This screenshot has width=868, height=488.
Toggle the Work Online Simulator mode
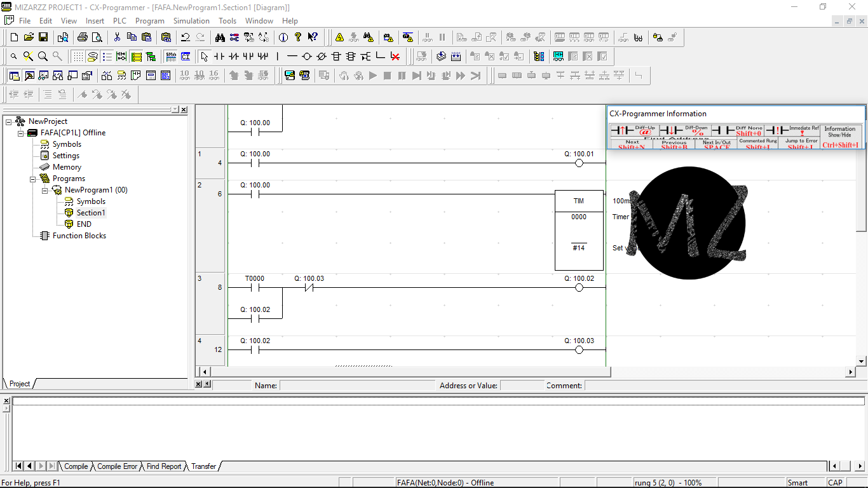(x=304, y=75)
